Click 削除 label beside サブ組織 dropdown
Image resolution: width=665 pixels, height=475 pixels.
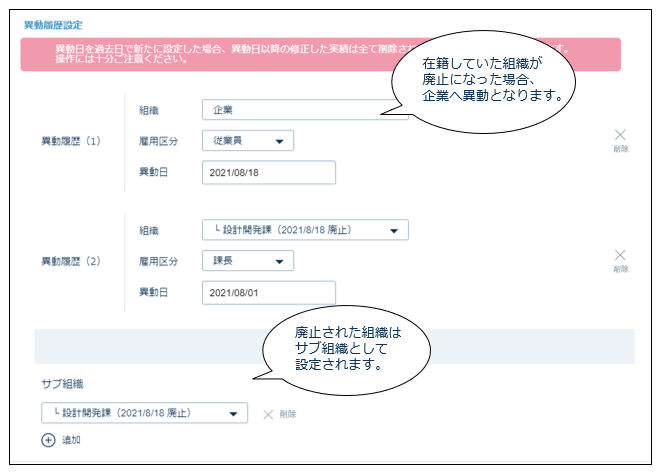[x=288, y=414]
